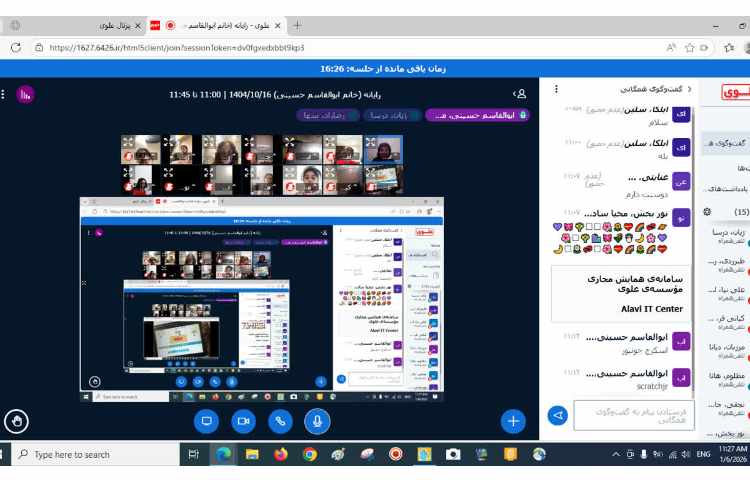Open the purple connection status icon
The height and width of the screenshot is (480, 750).
tap(25, 95)
